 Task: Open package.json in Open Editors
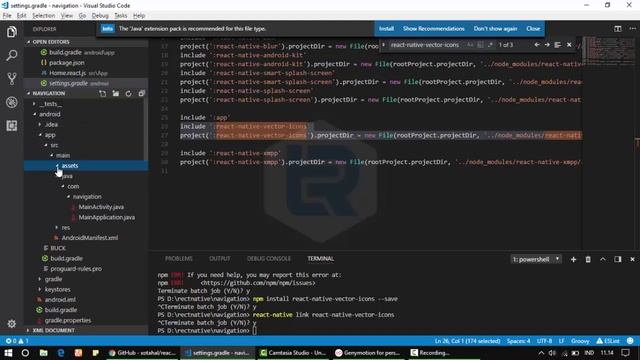(x=67, y=63)
